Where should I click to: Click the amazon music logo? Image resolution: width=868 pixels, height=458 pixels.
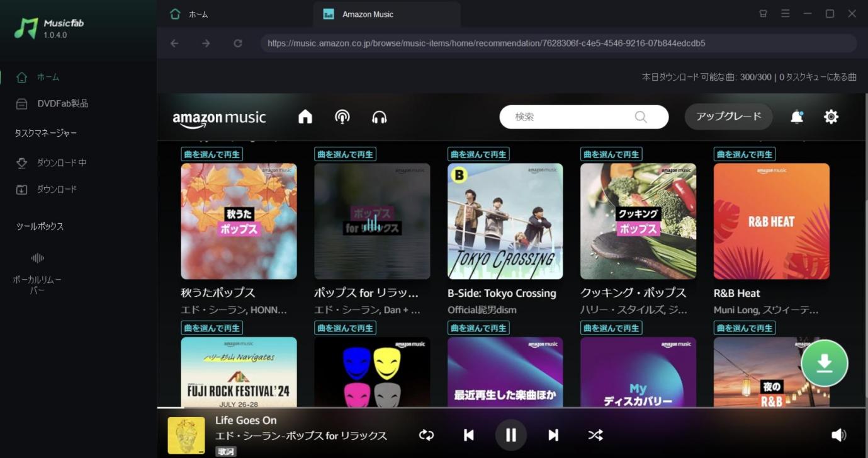[219, 118]
